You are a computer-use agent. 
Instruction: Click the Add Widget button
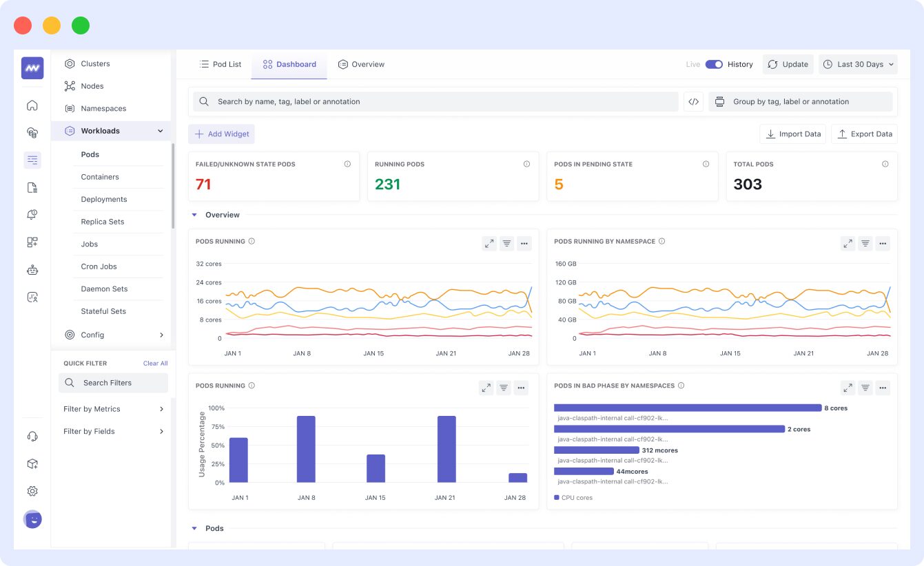221,134
